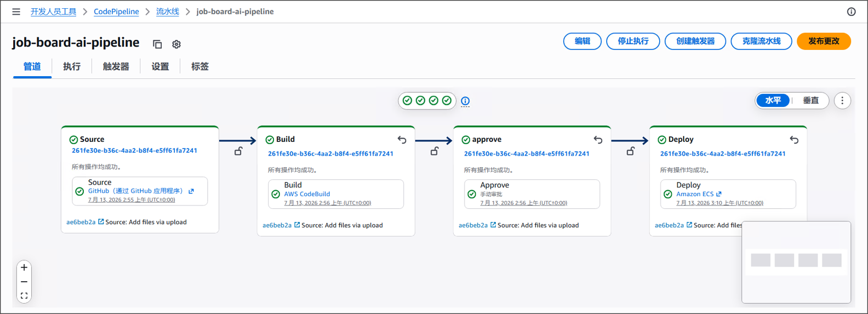Screen dimensions: 868x314
Task: Click Source action timestamp 2:55 上午
Action: point(132,200)
